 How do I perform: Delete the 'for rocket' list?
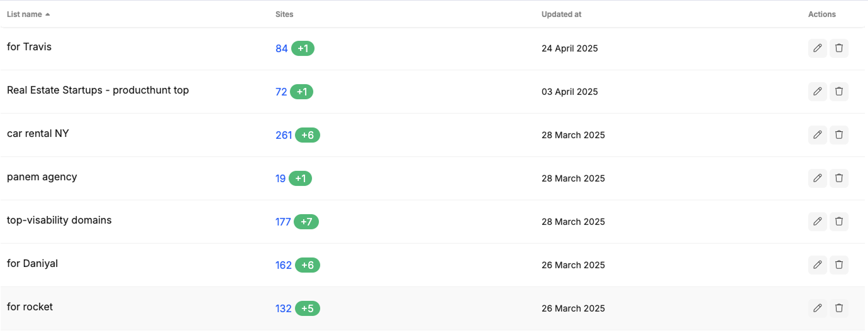tap(839, 308)
